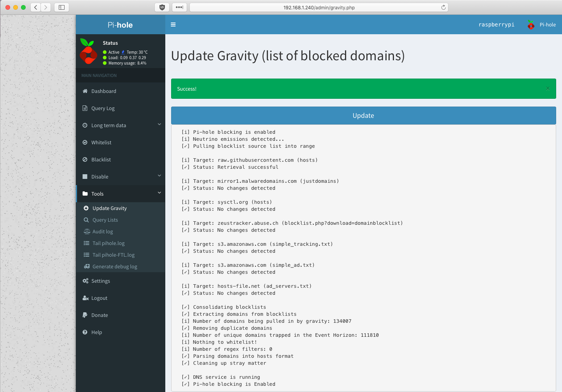Click the Pi-hole logo in top-right header
Screen dimensions: 562x392
pos(531,25)
